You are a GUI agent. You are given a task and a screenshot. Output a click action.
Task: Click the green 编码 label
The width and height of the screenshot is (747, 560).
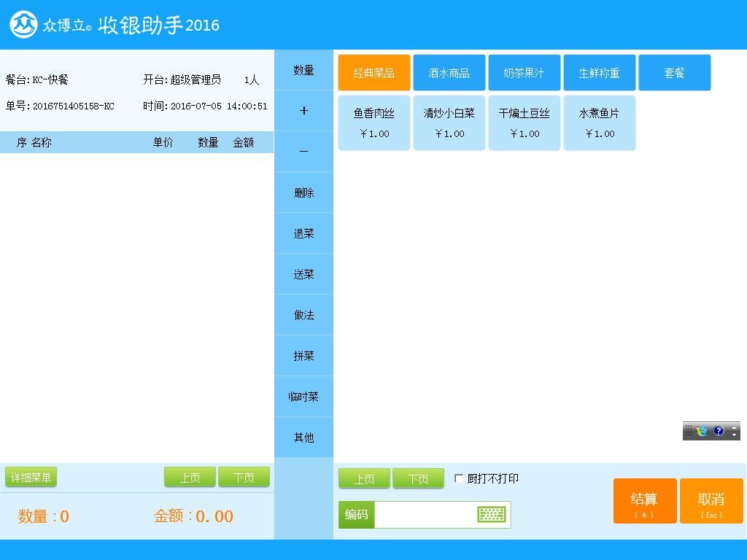tap(356, 515)
